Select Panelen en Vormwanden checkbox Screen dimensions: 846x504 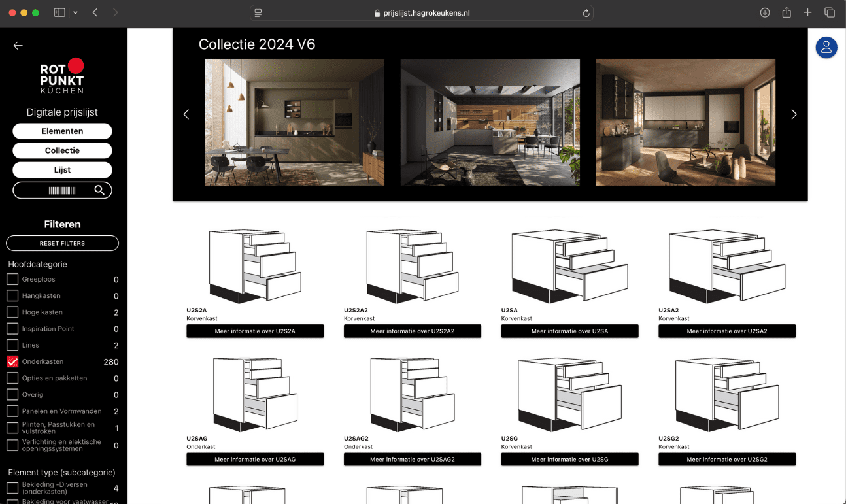click(12, 411)
